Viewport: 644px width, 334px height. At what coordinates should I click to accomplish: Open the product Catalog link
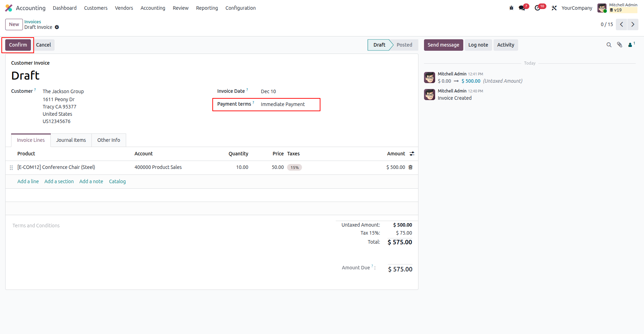point(117,181)
